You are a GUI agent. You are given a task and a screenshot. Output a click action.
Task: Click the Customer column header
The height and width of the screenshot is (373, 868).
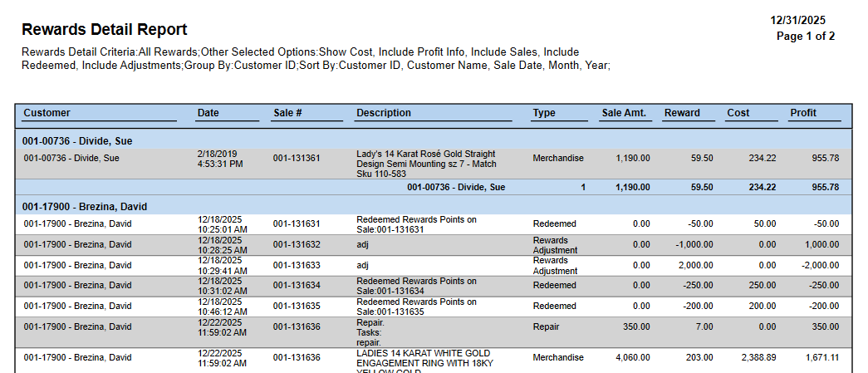pos(47,113)
